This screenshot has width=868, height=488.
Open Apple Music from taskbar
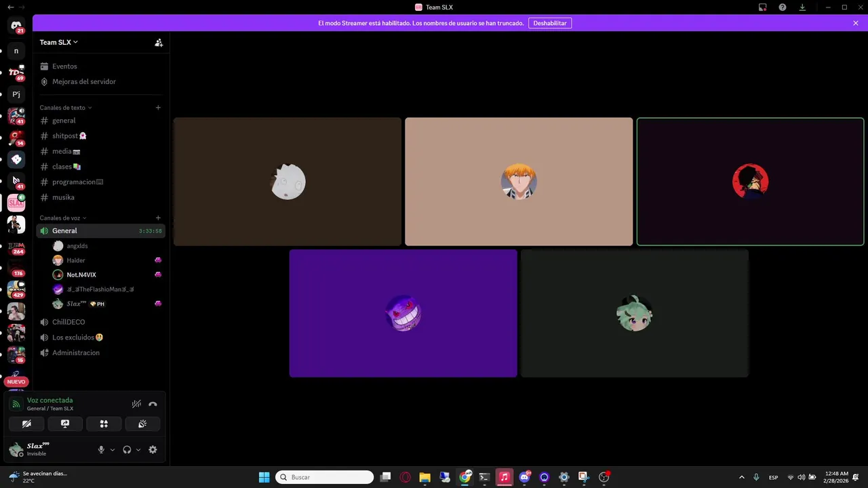click(x=504, y=477)
